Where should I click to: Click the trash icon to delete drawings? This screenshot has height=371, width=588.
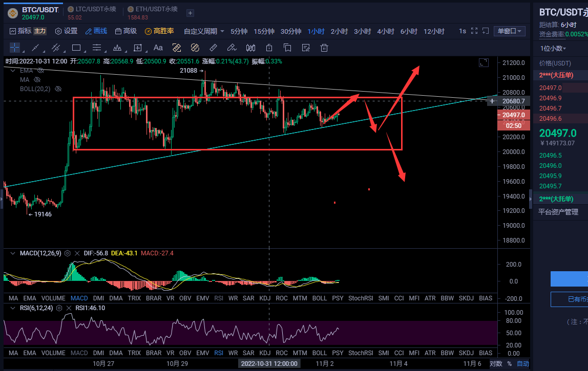(x=324, y=48)
